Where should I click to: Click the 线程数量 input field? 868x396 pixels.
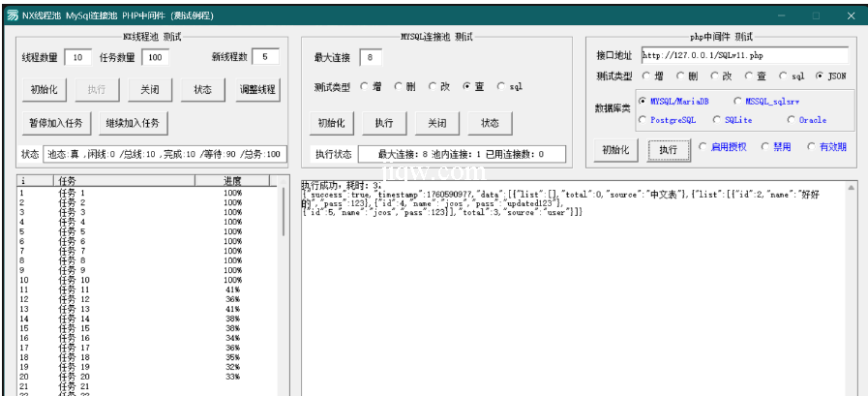[79, 58]
